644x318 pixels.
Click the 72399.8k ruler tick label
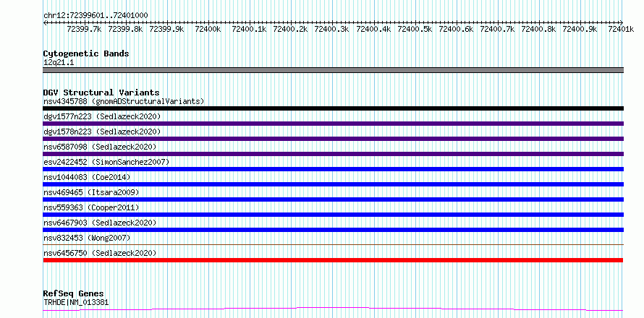pos(125,29)
